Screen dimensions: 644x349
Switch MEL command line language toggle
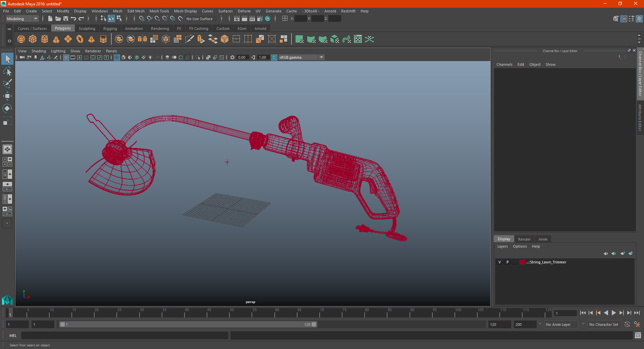(13, 336)
